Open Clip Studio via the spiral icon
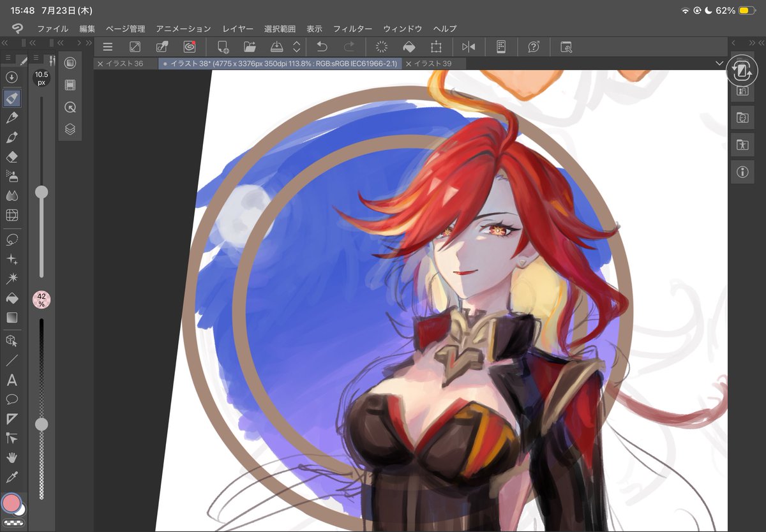 [x=190, y=47]
